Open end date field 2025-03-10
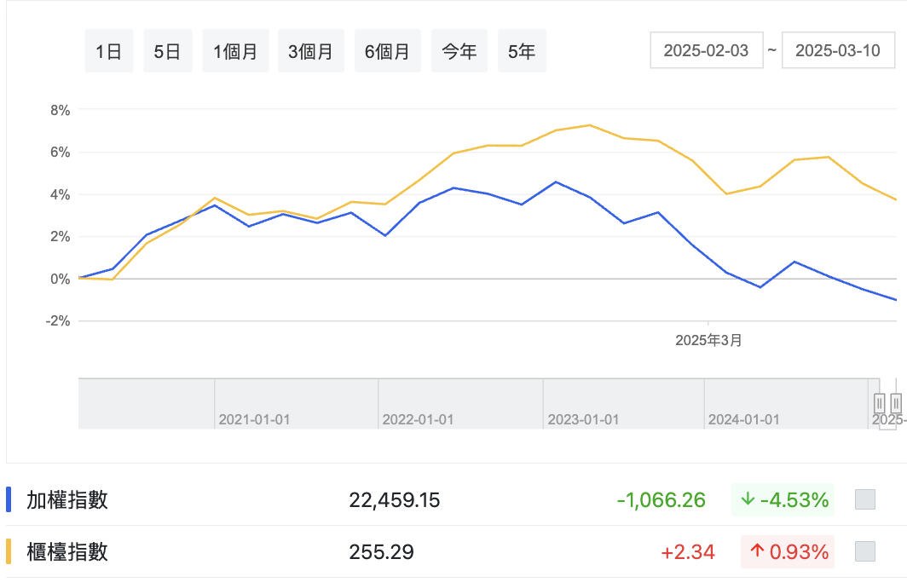Screen dimensions: 907x588 [838, 51]
